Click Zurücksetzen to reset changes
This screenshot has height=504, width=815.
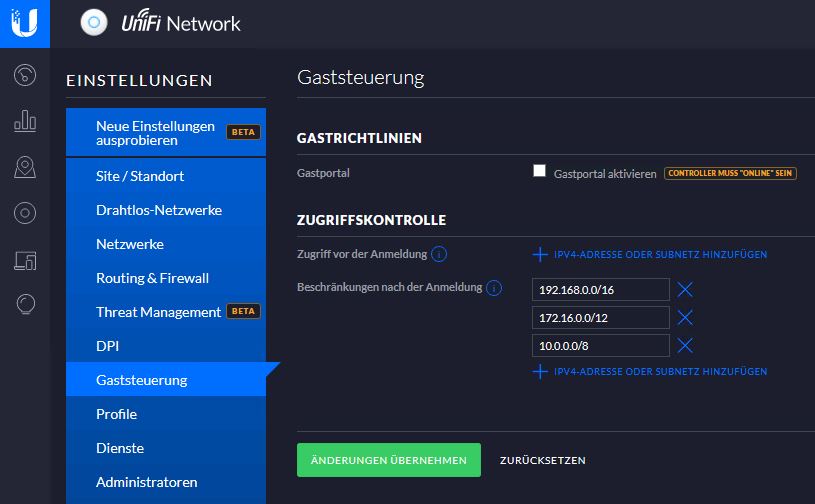[542, 460]
